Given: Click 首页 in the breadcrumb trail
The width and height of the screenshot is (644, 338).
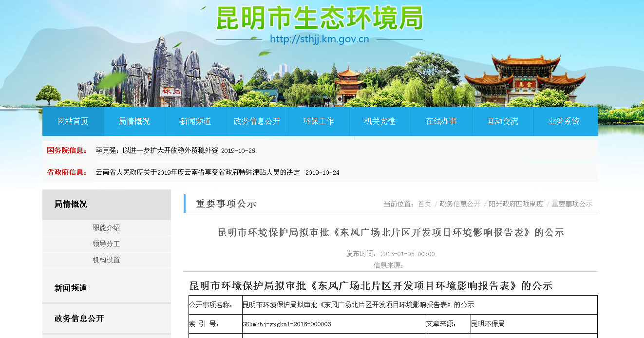Looking at the screenshot, I should [424, 204].
